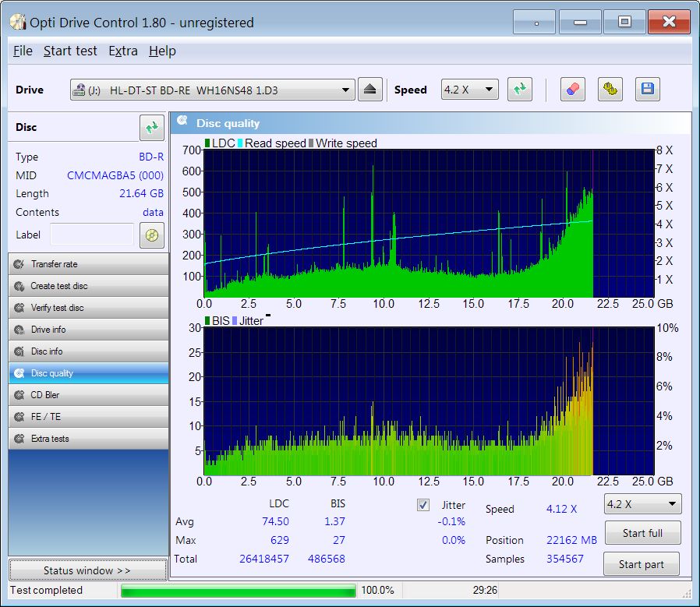Open the File menu
700x607 pixels.
[x=23, y=51]
